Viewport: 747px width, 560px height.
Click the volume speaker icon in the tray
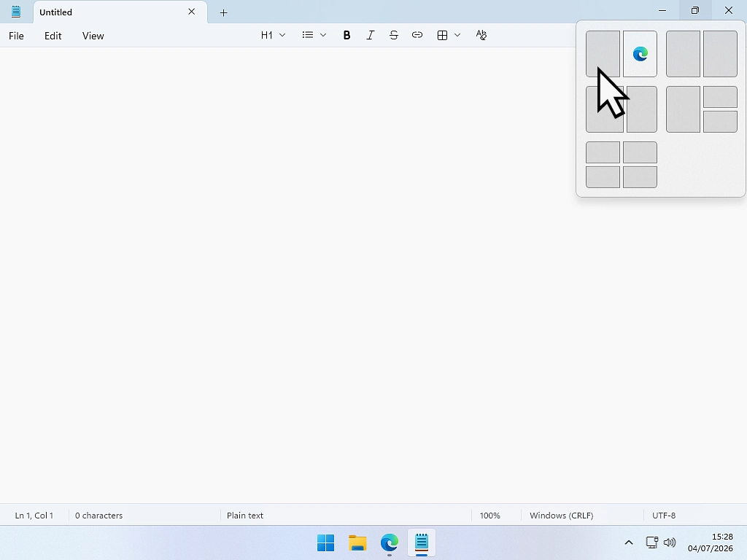(x=670, y=542)
